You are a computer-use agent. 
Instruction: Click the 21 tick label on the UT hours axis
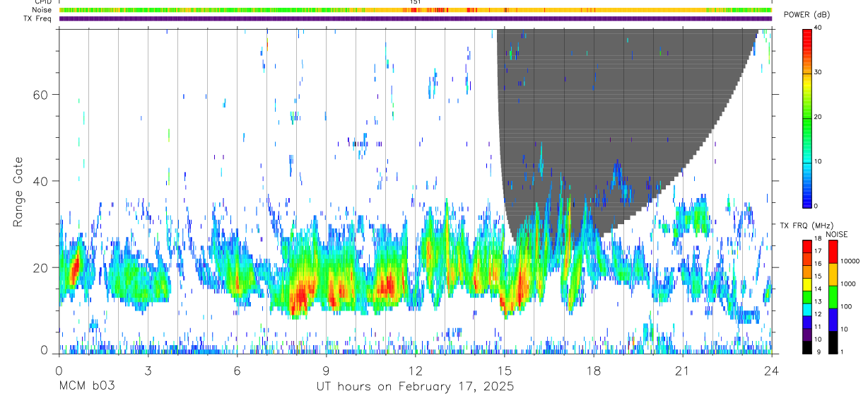coord(683,371)
